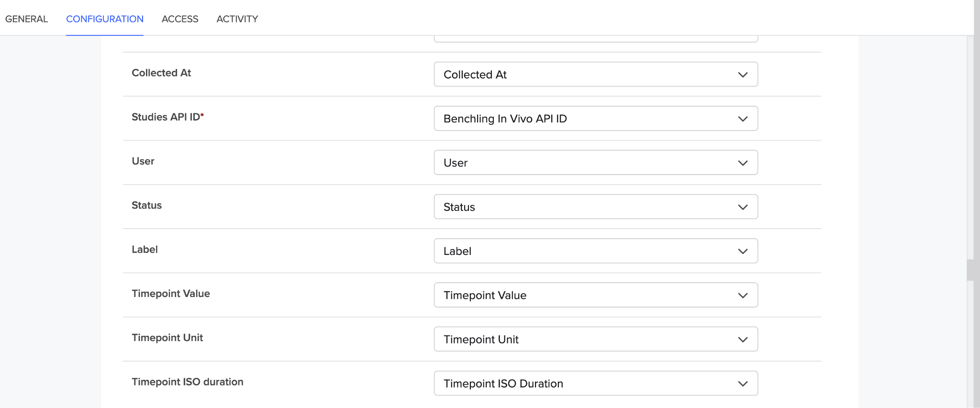Click the chevron arrow in Label field
980x408 pixels.
[x=743, y=251]
